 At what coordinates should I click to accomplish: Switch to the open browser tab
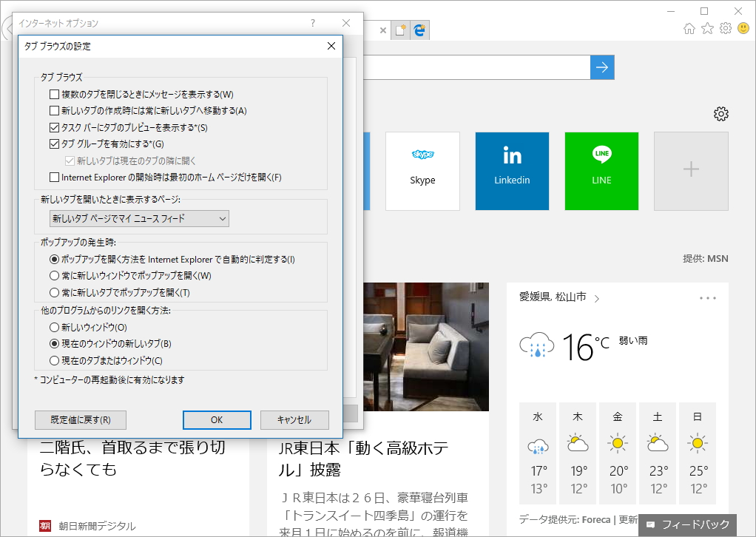point(370,30)
